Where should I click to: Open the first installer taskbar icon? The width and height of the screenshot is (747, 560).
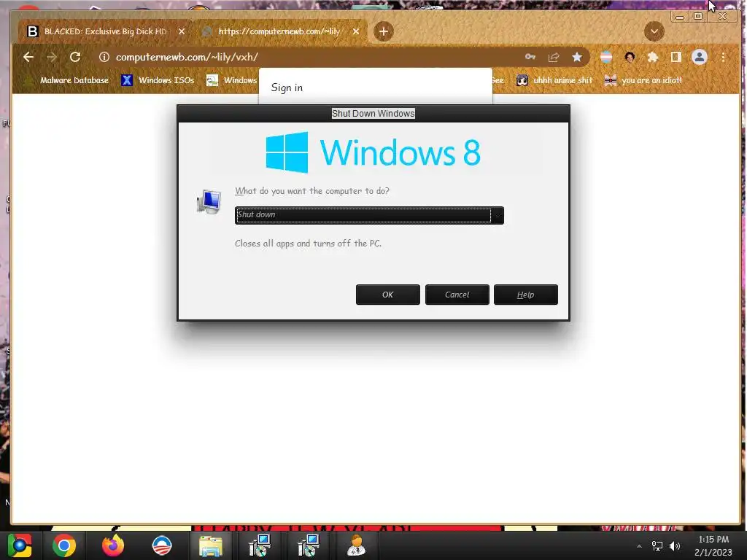[260, 545]
